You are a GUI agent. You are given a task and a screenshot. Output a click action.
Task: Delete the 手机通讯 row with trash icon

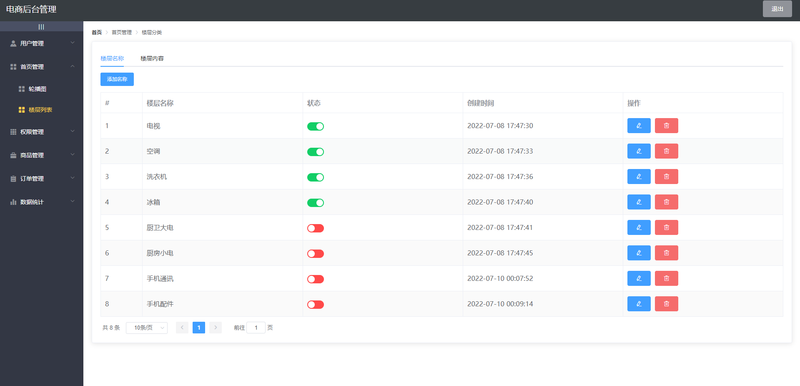click(666, 278)
